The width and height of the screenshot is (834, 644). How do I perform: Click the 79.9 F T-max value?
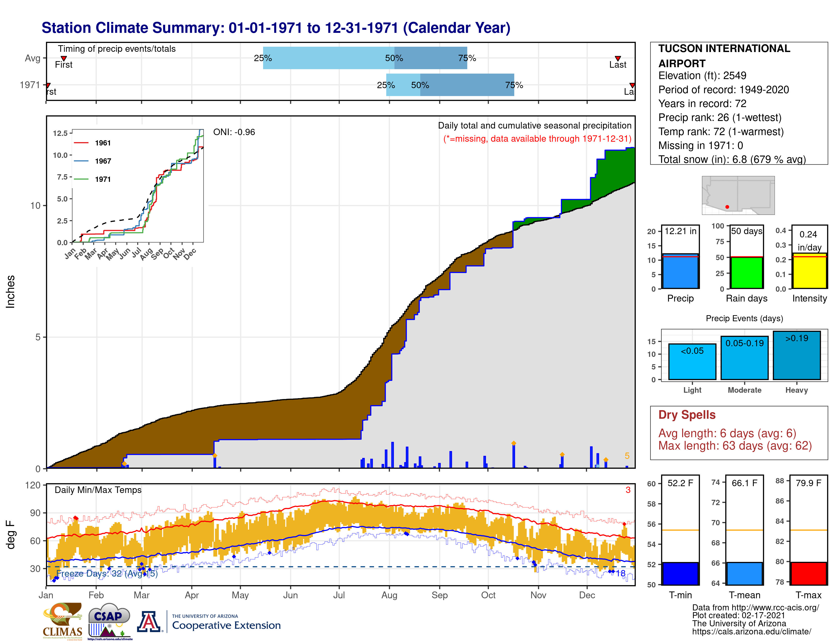pyautogui.click(x=808, y=483)
